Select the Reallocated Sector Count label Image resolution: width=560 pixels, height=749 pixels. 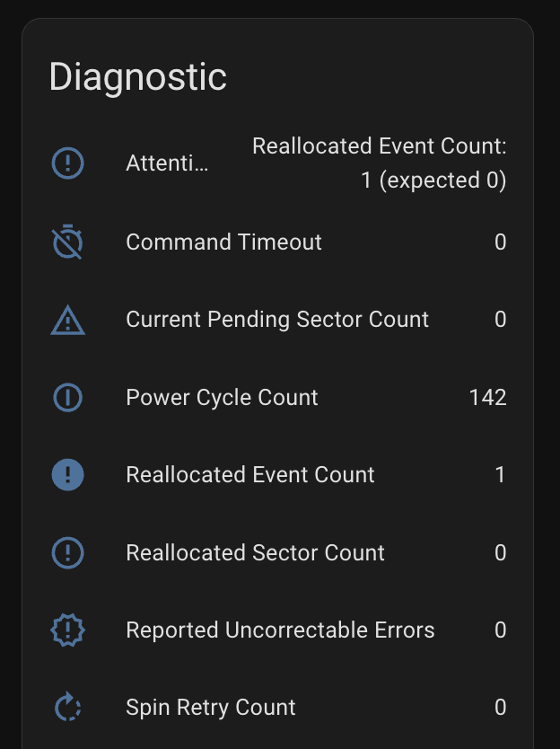256,552
